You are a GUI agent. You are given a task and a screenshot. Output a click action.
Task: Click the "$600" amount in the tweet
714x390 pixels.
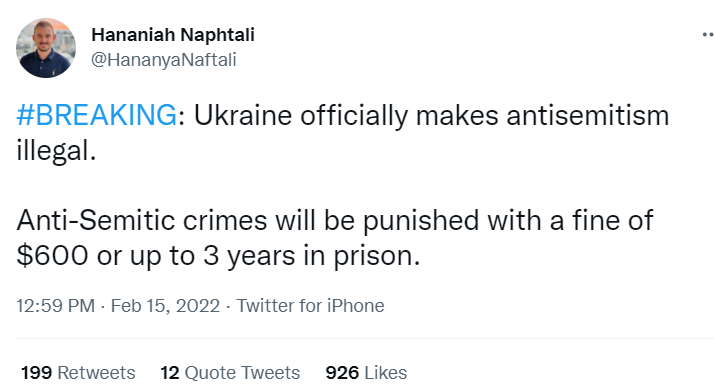(x=52, y=256)
